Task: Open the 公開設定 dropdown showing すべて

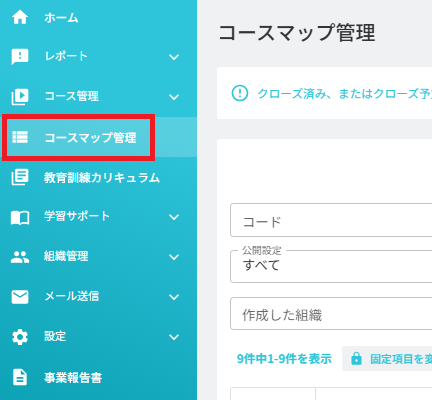Action: click(331, 266)
